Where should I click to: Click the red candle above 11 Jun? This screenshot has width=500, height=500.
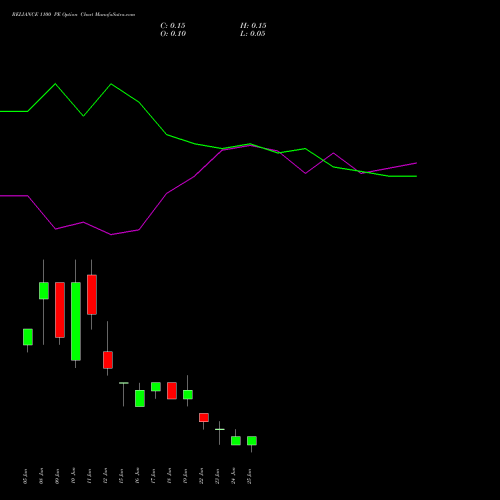[x=92, y=295]
